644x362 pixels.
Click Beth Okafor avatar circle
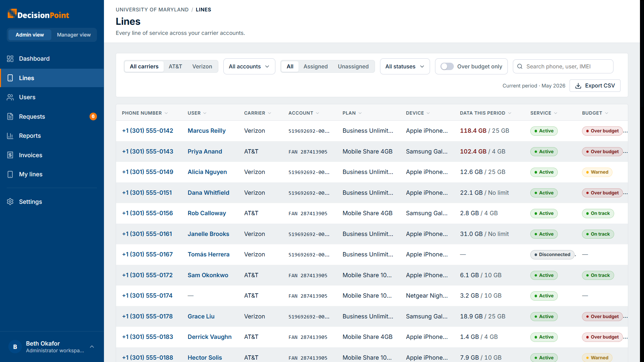pos(15,347)
